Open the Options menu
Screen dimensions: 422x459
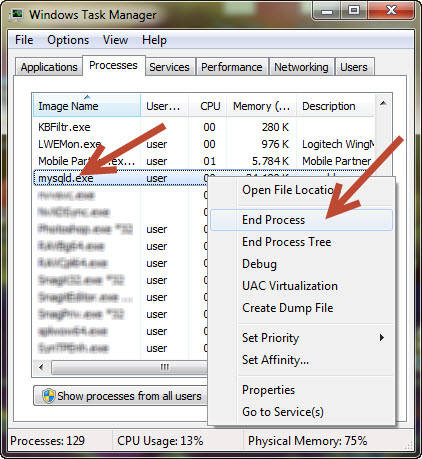point(68,40)
